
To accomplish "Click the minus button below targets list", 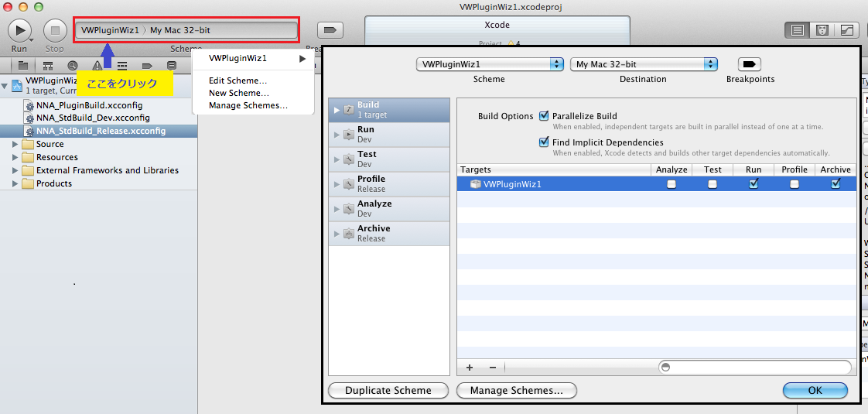I will tap(492, 367).
